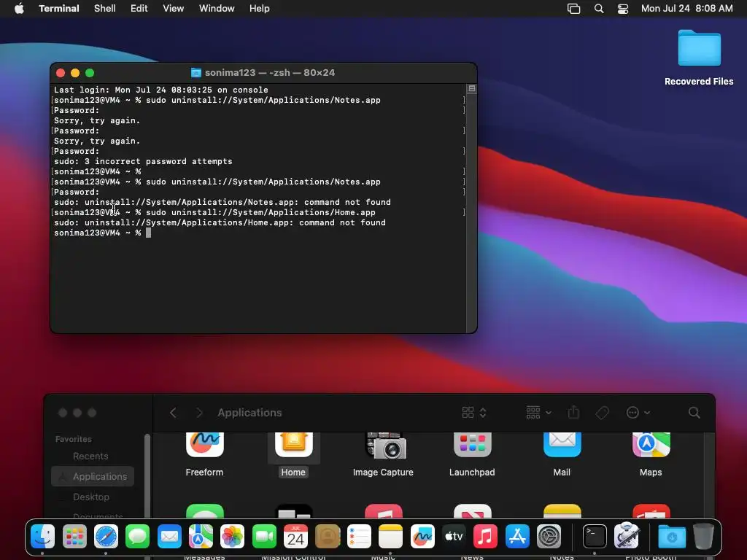Click Terminal scrollbar top marker button
The width and height of the screenshot is (747, 560).
click(472, 88)
